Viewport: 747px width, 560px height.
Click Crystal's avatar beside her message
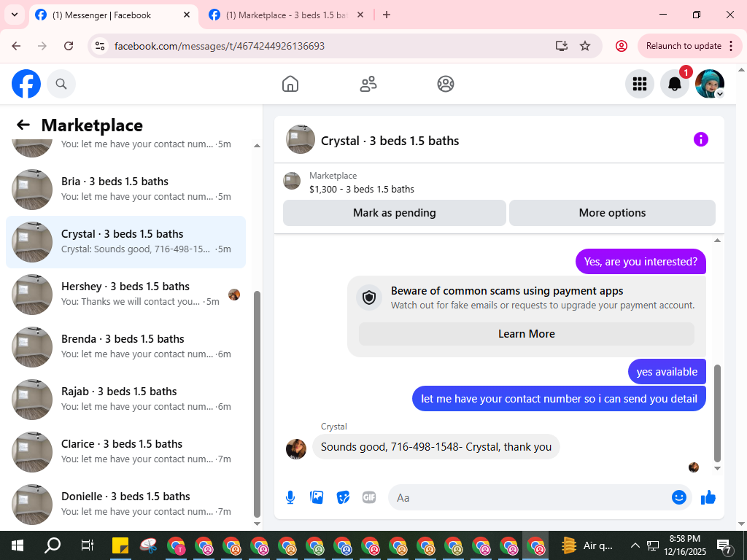pyautogui.click(x=296, y=449)
